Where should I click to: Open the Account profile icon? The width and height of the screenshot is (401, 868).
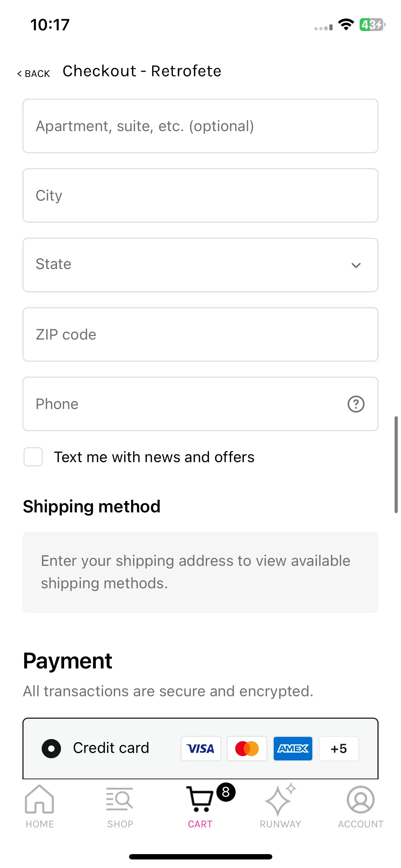tap(361, 799)
